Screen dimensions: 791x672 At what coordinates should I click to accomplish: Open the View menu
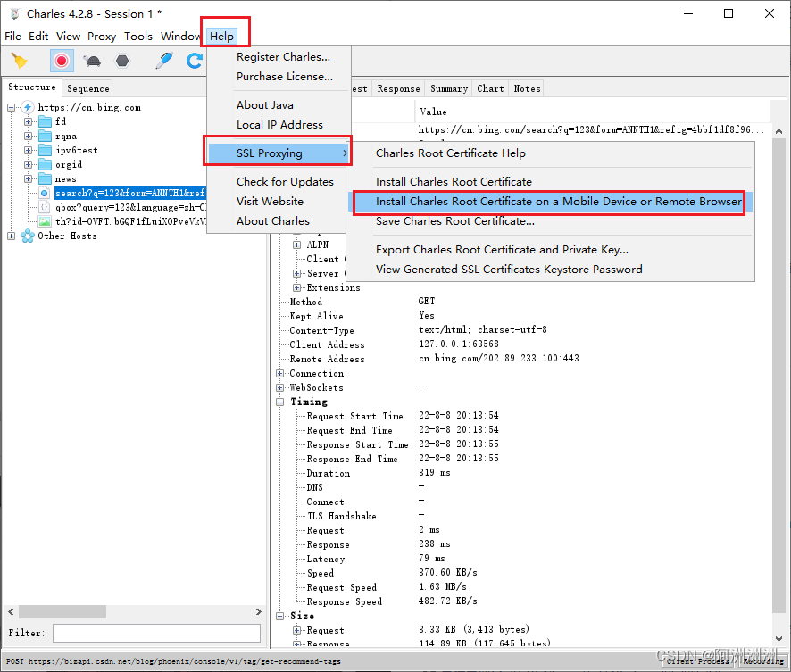[68, 37]
